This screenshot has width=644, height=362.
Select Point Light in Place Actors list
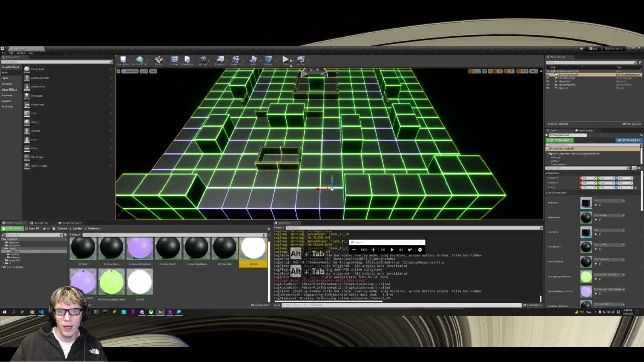coord(67,96)
